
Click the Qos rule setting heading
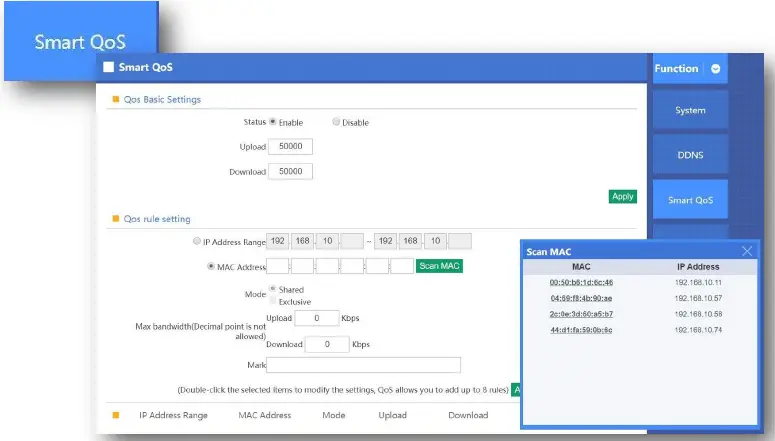tap(157, 219)
